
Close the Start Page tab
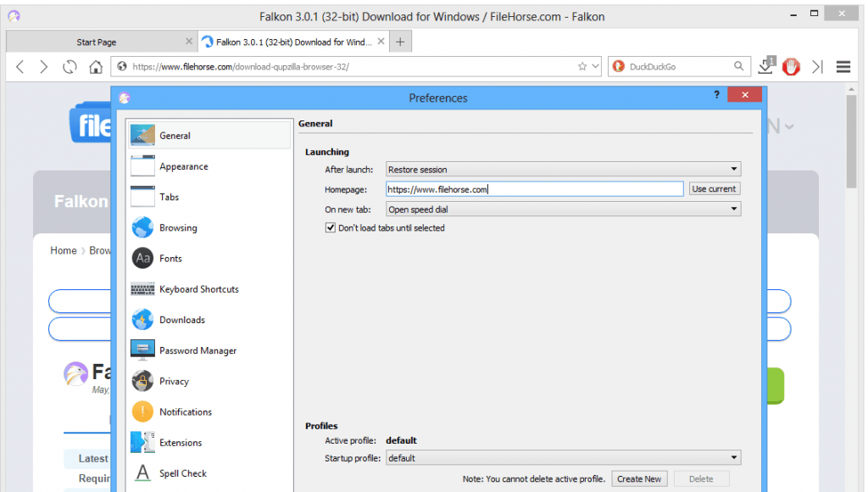189,42
